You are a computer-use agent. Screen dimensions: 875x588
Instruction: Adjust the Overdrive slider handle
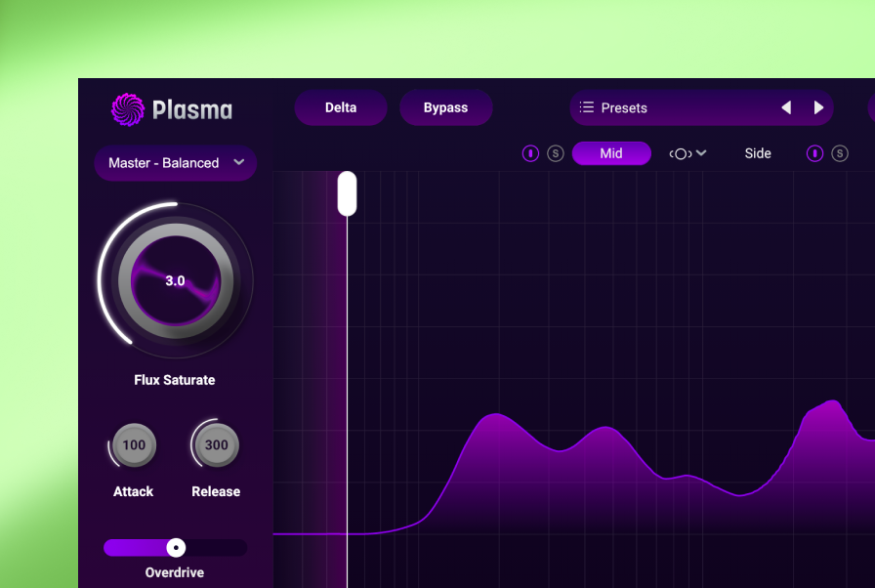pyautogui.click(x=176, y=547)
